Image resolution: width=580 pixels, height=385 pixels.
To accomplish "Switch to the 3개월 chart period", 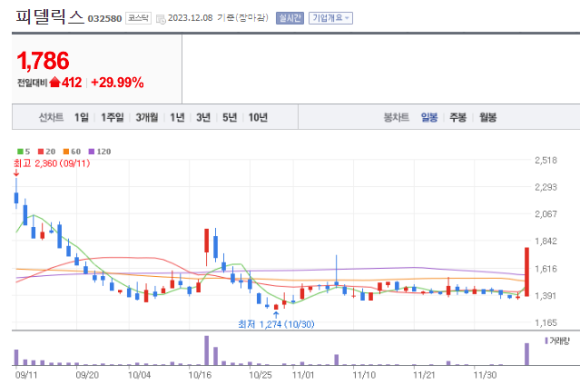I will (x=147, y=118).
